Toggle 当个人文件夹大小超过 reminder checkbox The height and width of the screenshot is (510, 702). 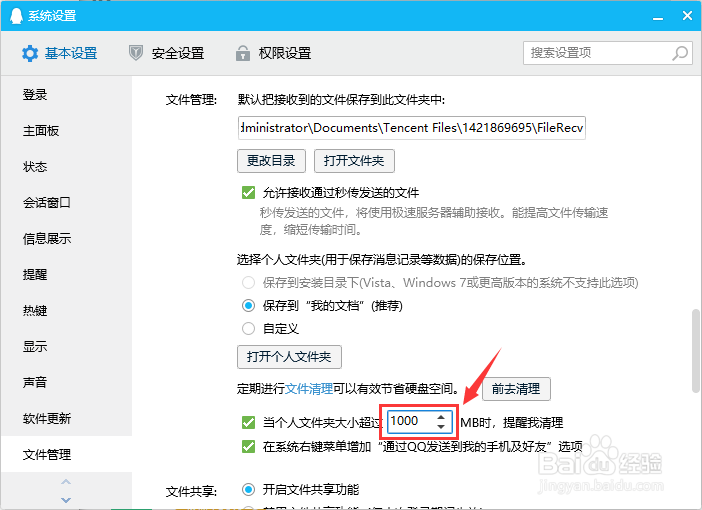(x=248, y=422)
